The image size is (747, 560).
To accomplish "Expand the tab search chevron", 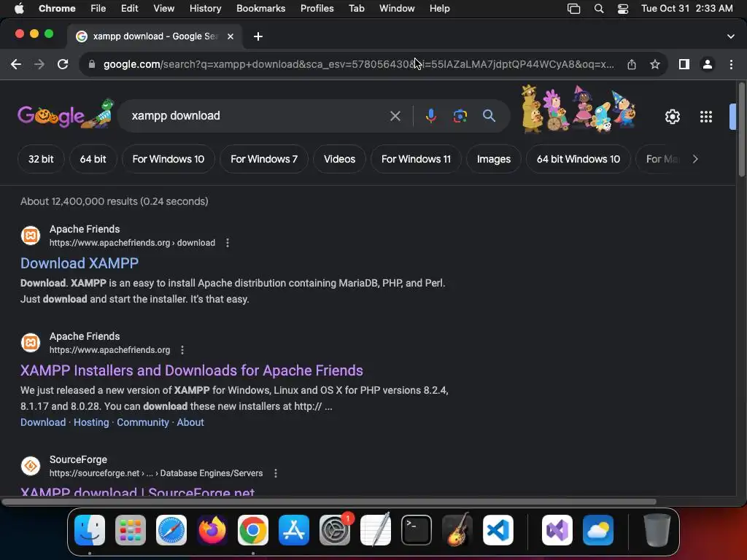I will click(731, 36).
